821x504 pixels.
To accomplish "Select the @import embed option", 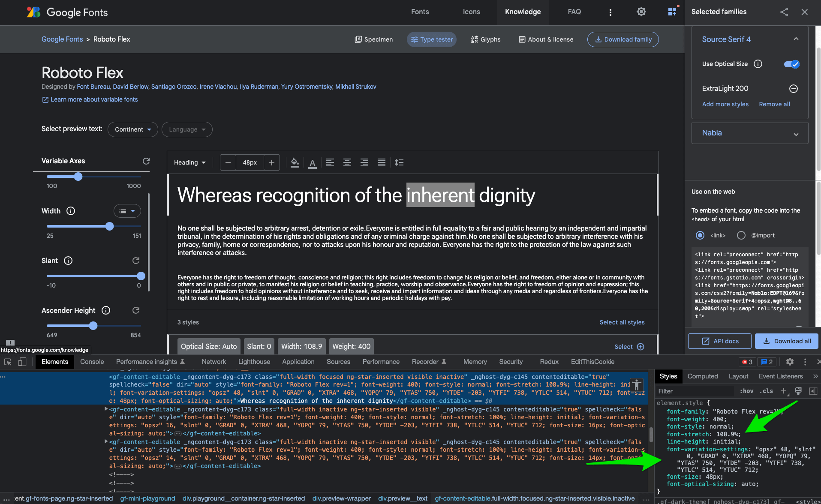I will [741, 235].
